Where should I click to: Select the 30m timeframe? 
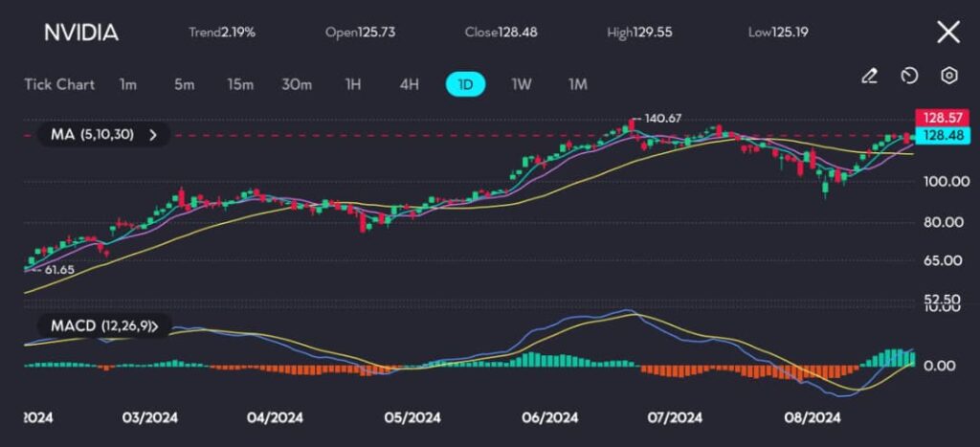[x=297, y=84]
